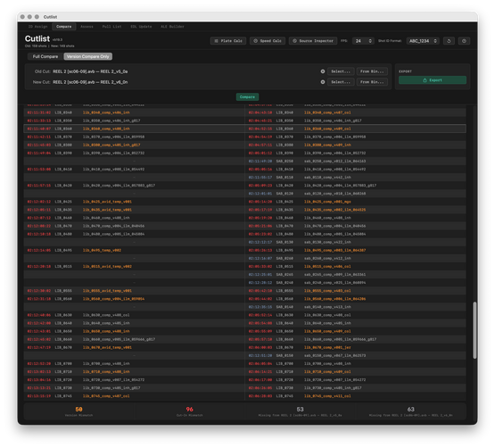
Task: Click the green Export button
Action: pyautogui.click(x=433, y=80)
